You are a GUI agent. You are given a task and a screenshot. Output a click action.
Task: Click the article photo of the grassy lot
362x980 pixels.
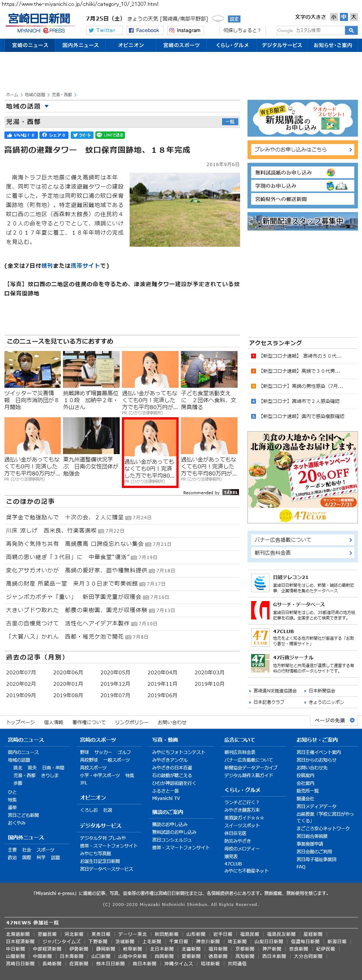point(185,210)
